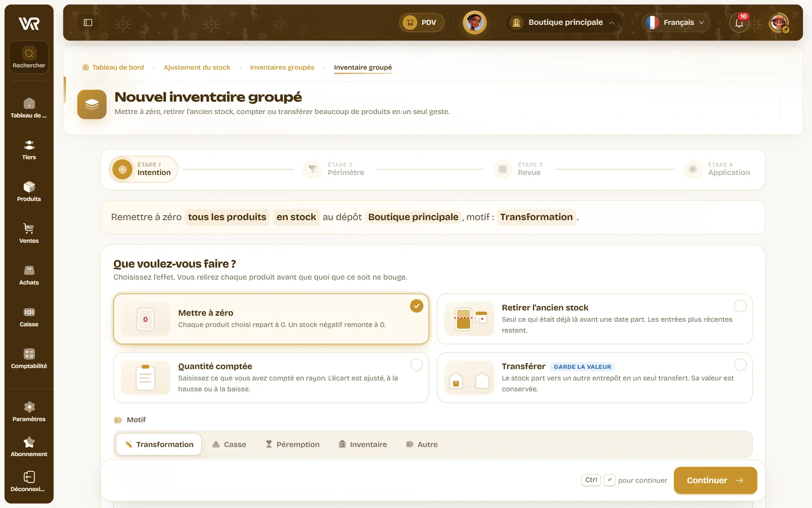Follow the Ajustement du stock breadcrumb
The width and height of the screenshot is (812, 508).
[197, 67]
